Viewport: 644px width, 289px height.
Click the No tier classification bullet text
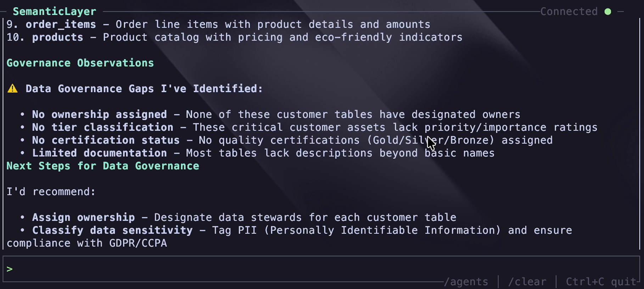point(102,127)
